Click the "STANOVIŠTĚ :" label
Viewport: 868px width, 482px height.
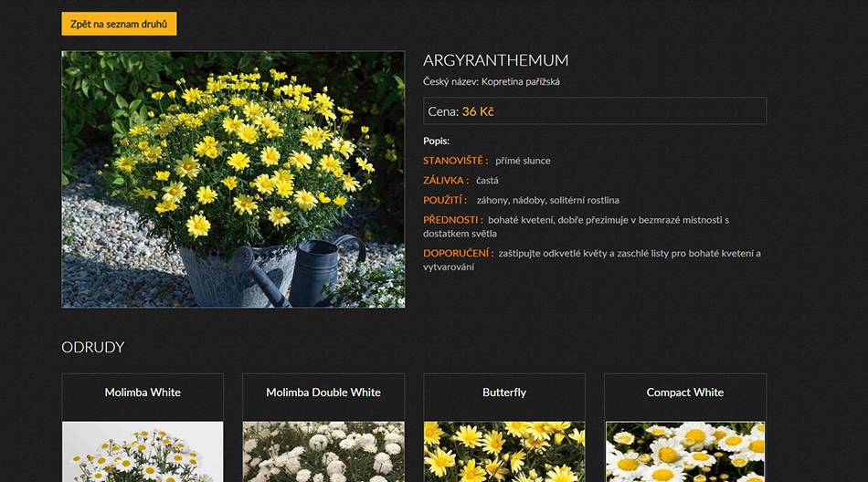pos(456,161)
